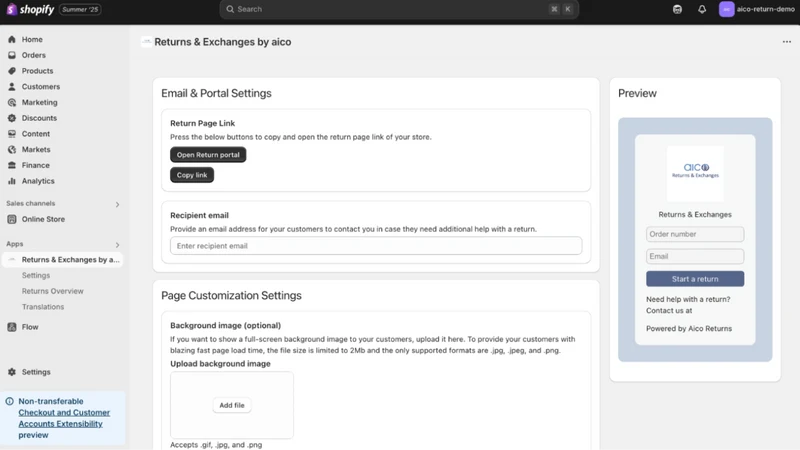Open the notifications bell icon
The height and width of the screenshot is (450, 800).
pyautogui.click(x=702, y=9)
